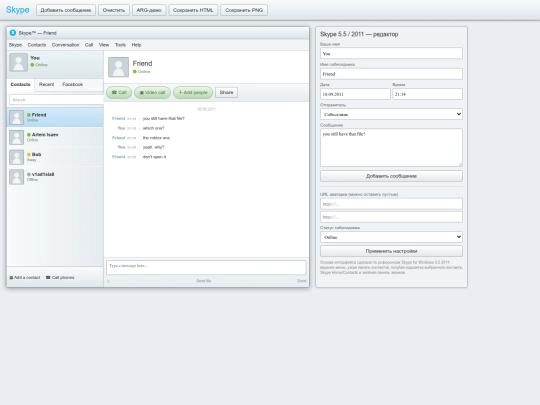Click the first avatar URL field
Viewport: 540px width, 405px height.
(391, 204)
